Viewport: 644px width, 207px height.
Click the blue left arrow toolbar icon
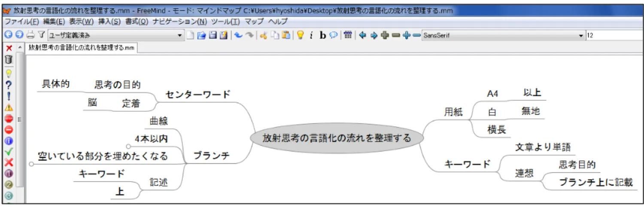tap(362, 36)
